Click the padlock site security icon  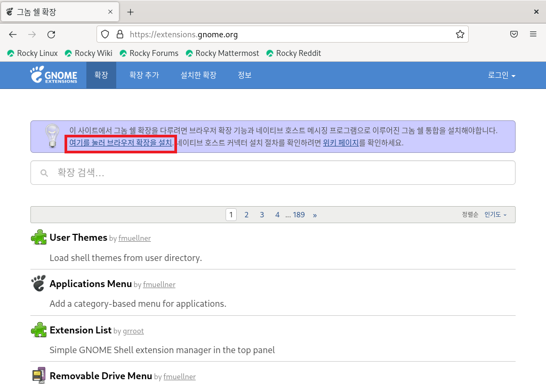[120, 34]
